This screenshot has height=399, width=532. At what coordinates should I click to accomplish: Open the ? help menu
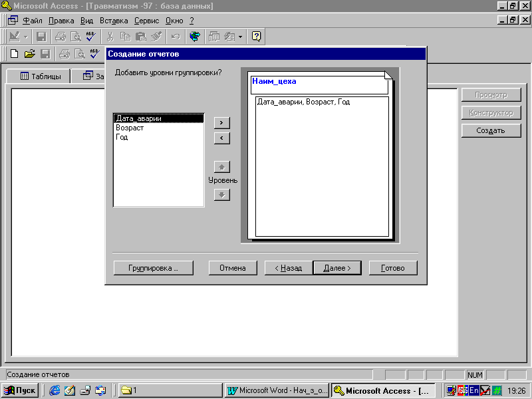pyautogui.click(x=192, y=21)
